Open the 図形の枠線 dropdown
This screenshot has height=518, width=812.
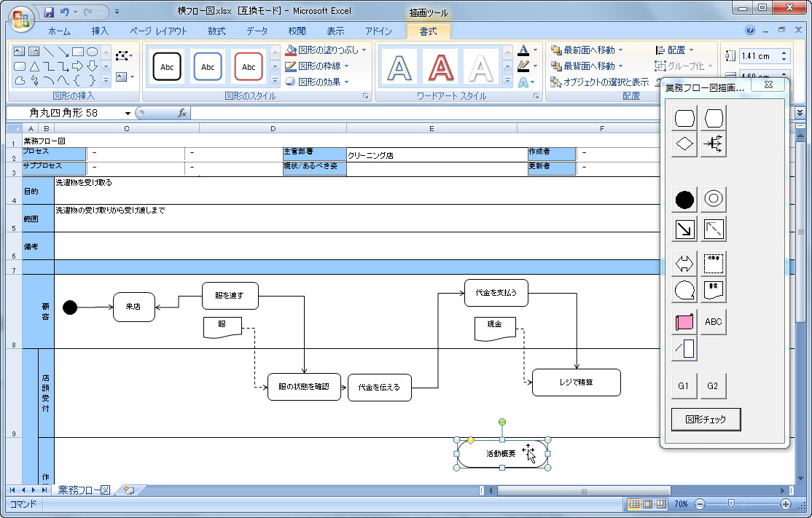coord(310,65)
